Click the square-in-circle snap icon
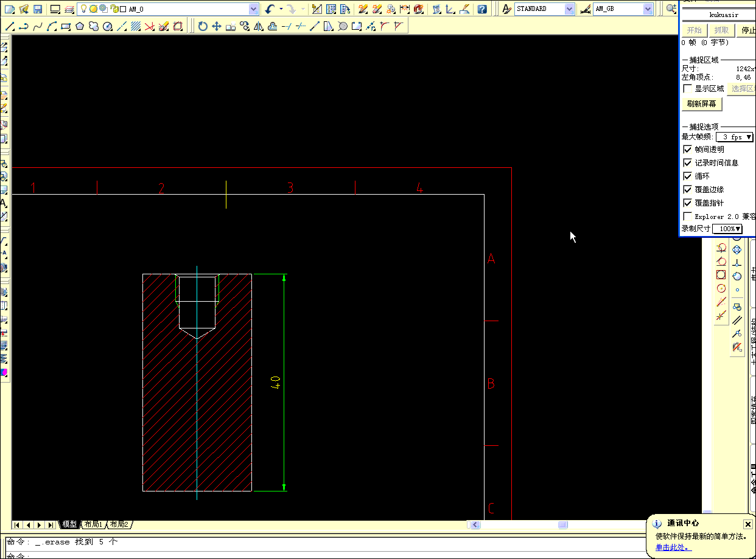The width and height of the screenshot is (756, 559). (721, 274)
